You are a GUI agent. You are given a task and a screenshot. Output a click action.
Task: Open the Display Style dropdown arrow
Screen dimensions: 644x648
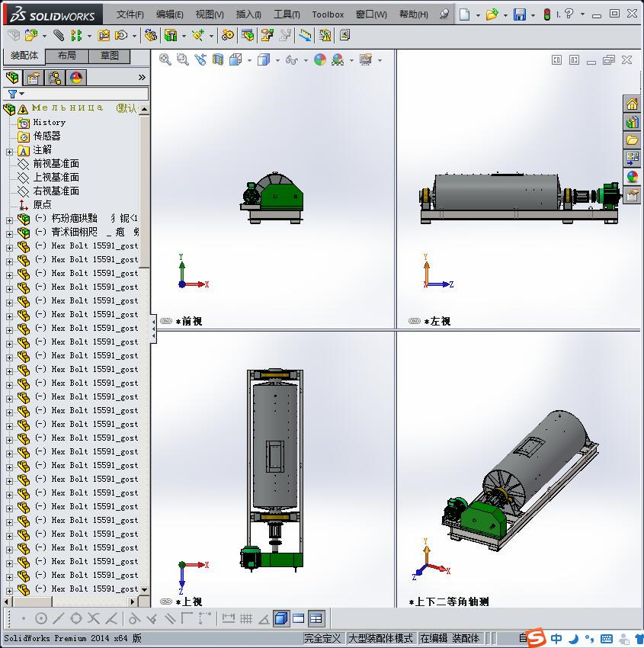[x=277, y=61]
